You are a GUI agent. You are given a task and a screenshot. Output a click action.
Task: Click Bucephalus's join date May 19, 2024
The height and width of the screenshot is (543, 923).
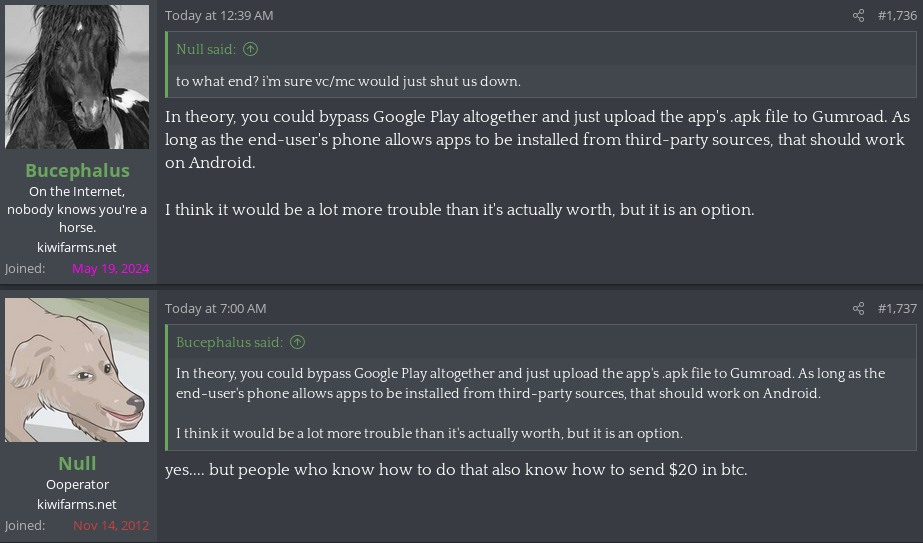110,268
